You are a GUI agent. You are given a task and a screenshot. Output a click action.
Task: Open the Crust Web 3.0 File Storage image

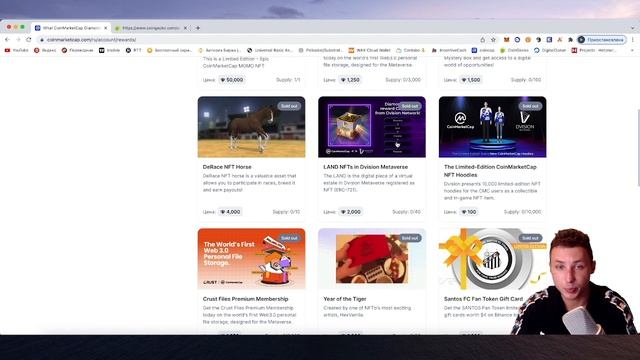pyautogui.click(x=251, y=259)
